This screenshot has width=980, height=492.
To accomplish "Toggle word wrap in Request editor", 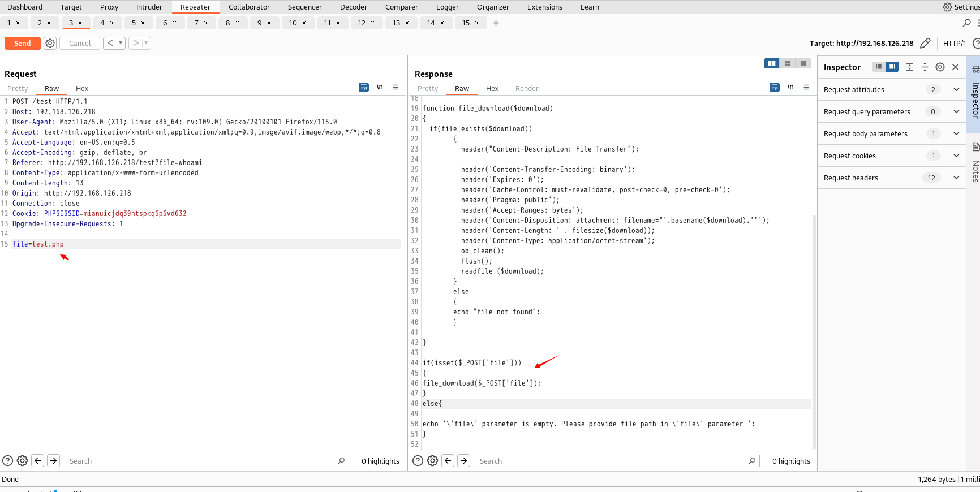I will point(364,87).
